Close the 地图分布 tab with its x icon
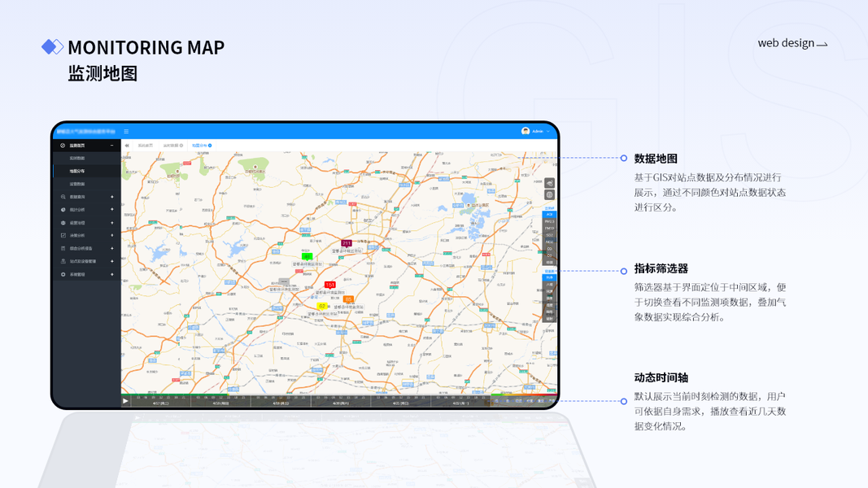 pyautogui.click(x=210, y=146)
